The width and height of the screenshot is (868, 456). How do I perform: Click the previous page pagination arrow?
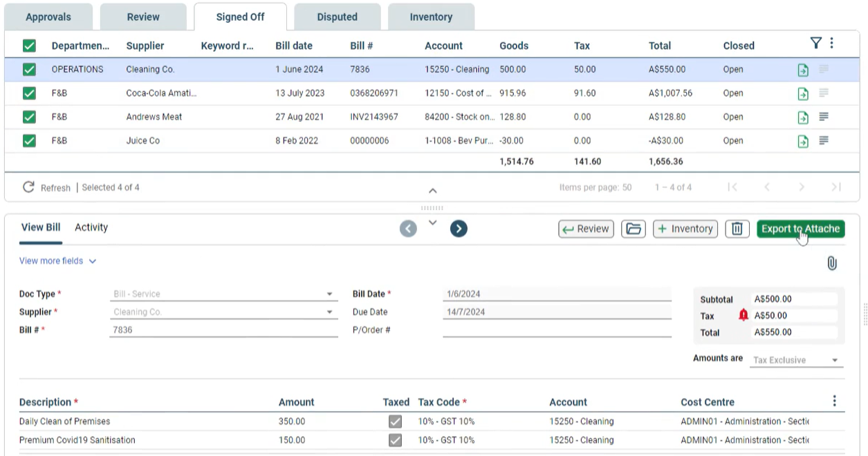pos(768,187)
